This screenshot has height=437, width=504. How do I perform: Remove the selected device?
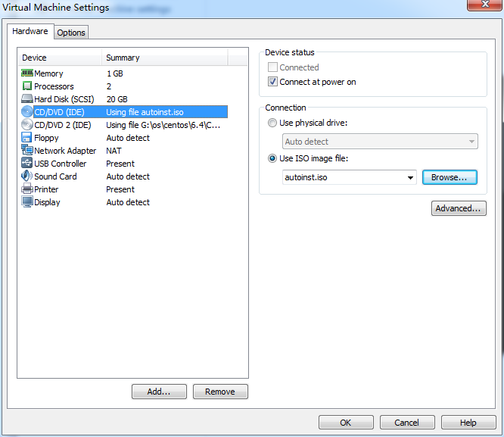pos(220,392)
